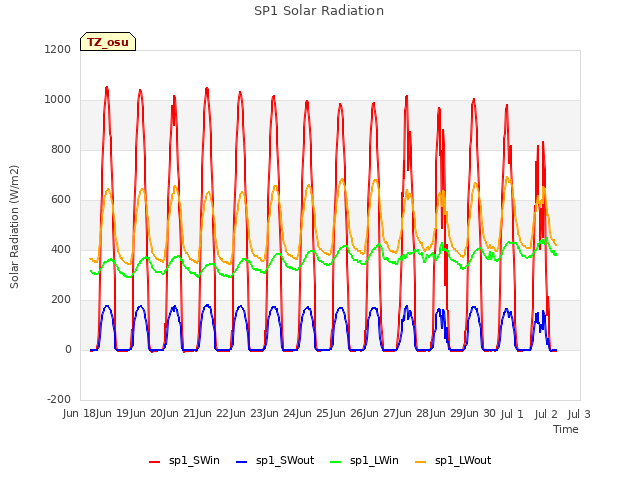This screenshot has height=480, width=640.
Task: Click the TZ_osu annotation label
Action: pos(108,42)
